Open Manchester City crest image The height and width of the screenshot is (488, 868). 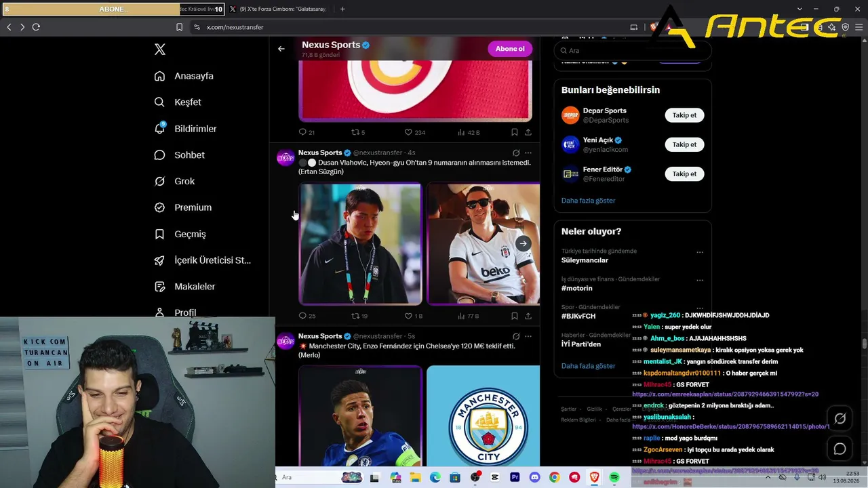[x=484, y=416]
